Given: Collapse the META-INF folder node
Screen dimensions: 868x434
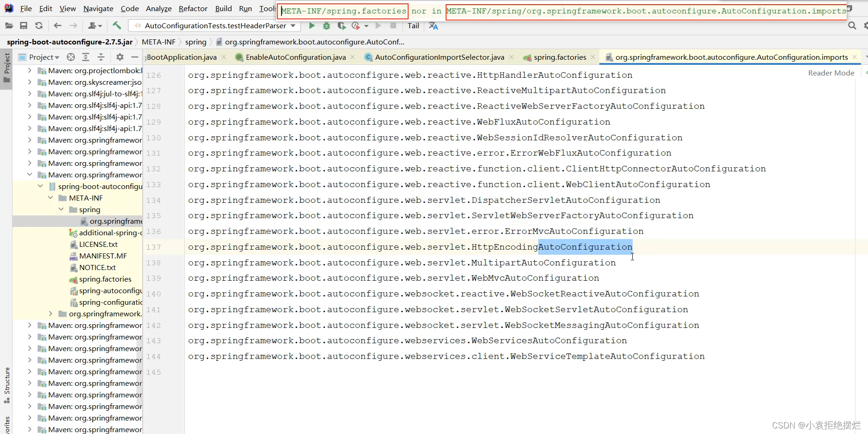Looking at the screenshot, I should [x=50, y=198].
